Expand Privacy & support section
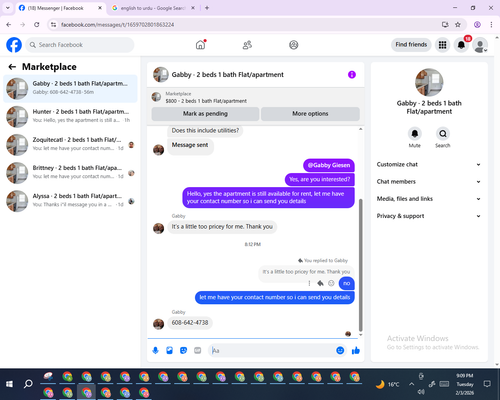The width and height of the screenshot is (500, 400). click(x=429, y=216)
